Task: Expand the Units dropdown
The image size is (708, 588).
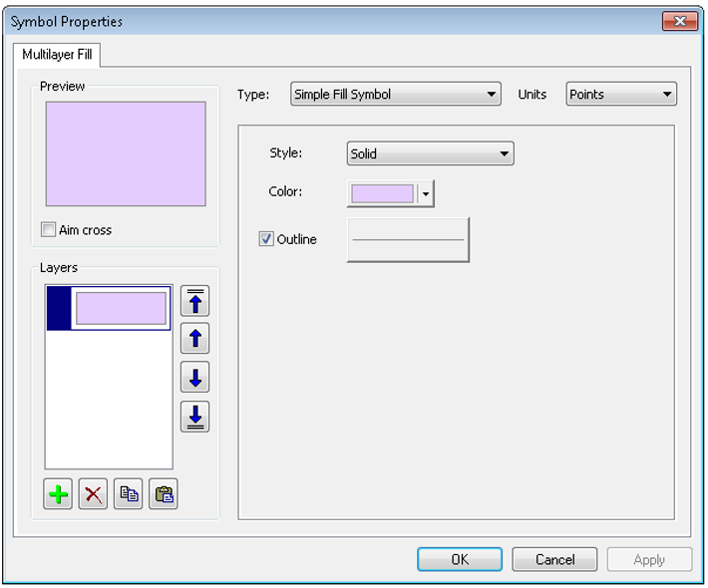Action: [621, 95]
